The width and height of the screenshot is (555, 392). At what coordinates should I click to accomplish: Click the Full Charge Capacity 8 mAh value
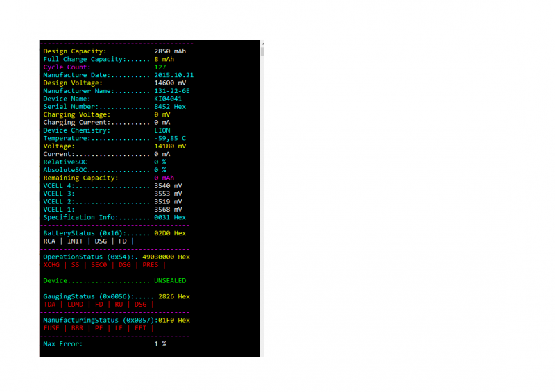(164, 59)
